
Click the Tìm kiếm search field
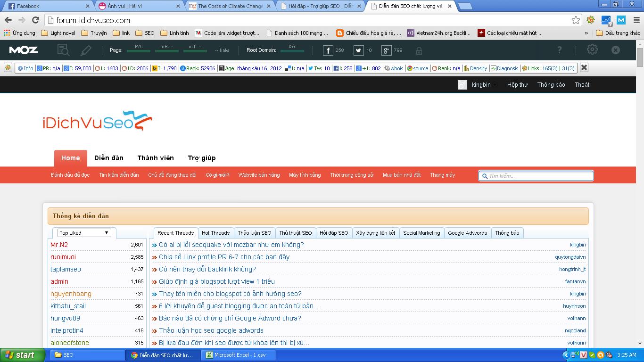536,176
